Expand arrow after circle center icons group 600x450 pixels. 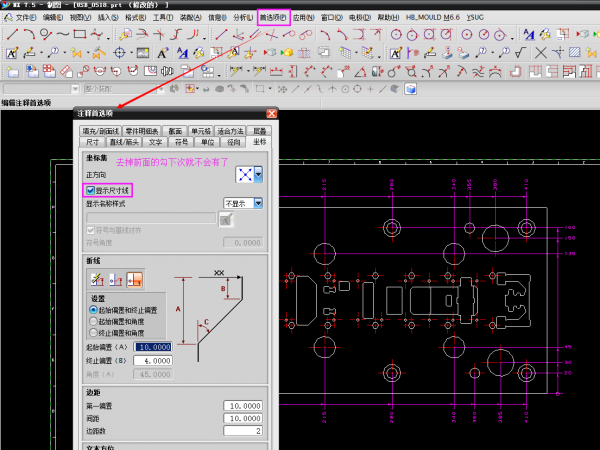point(512,38)
